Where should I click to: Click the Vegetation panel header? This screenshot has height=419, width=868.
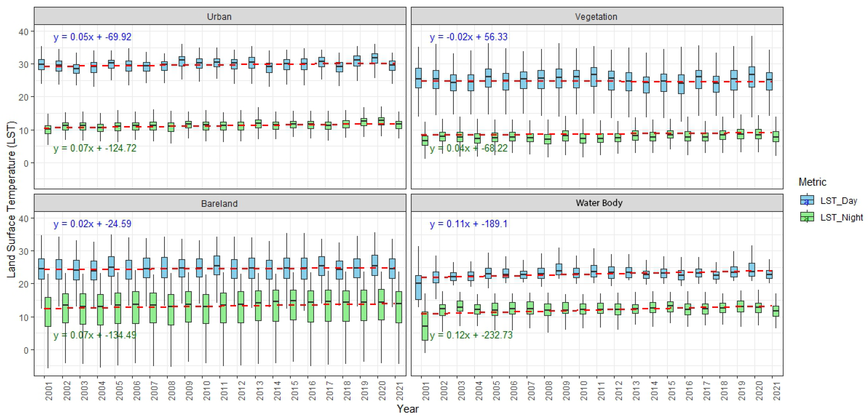pyautogui.click(x=596, y=16)
